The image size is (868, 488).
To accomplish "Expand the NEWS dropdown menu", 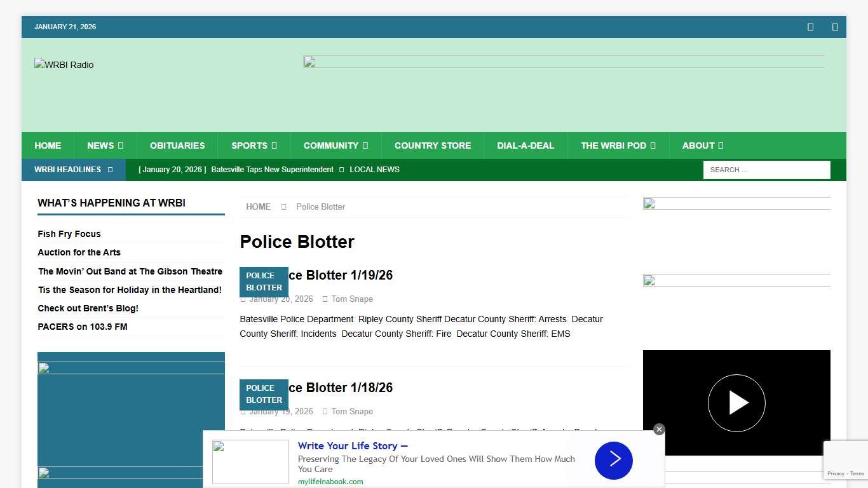I will coord(105,146).
